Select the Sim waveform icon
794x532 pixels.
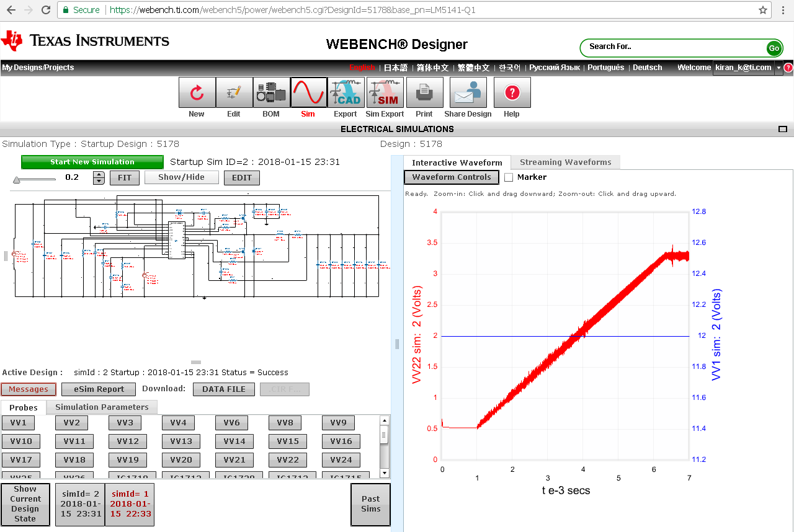click(308, 93)
